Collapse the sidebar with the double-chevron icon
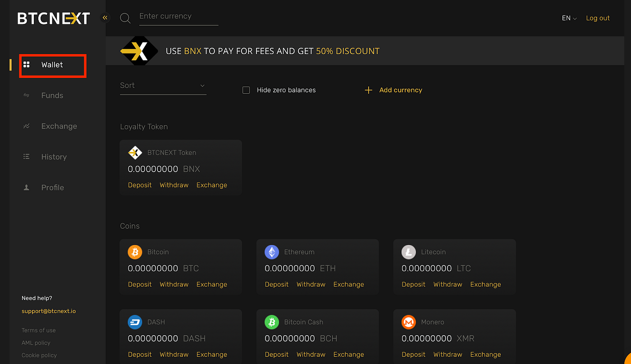This screenshot has width=631, height=364. pos(105,18)
